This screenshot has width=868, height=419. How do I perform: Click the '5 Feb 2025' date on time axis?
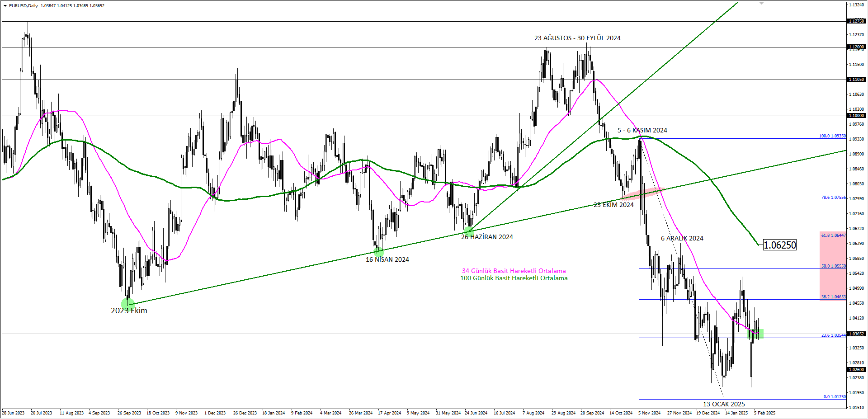coord(764,413)
